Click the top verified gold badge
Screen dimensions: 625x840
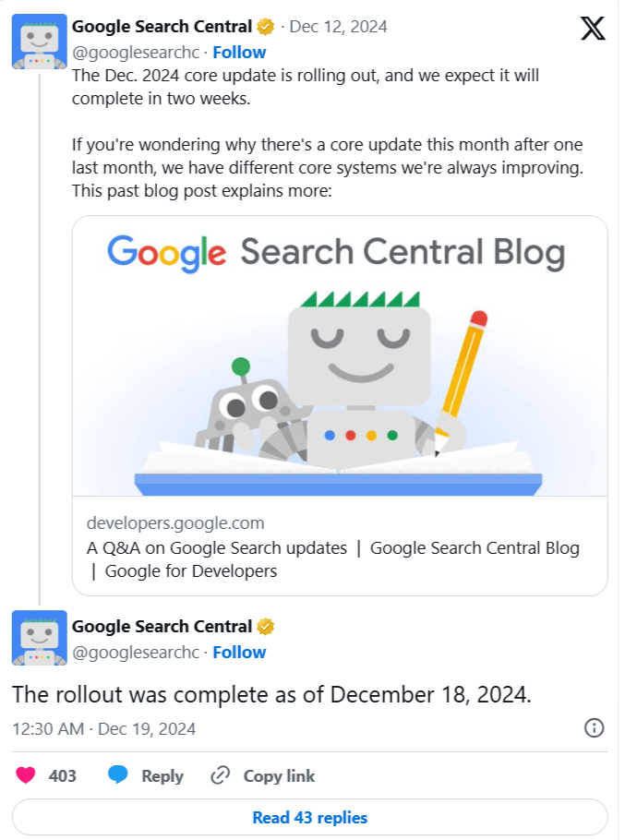coord(266,26)
